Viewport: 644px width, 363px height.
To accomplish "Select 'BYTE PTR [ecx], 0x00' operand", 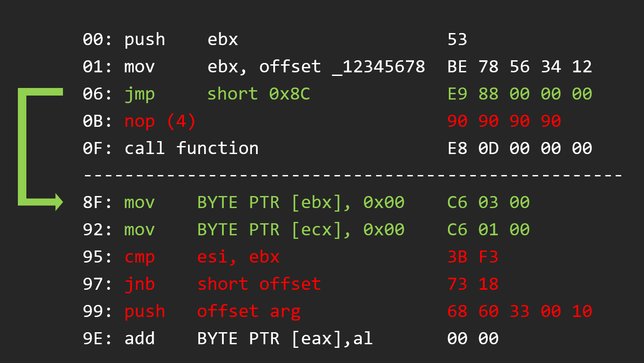I will tap(301, 230).
